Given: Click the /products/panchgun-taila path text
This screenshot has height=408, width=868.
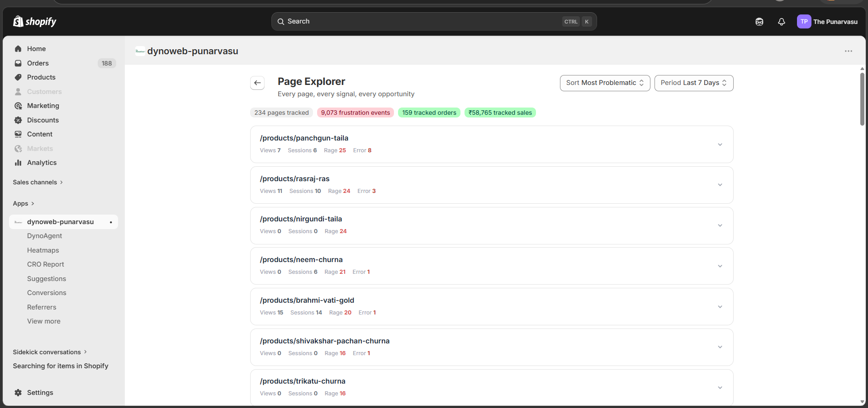Looking at the screenshot, I should point(304,138).
